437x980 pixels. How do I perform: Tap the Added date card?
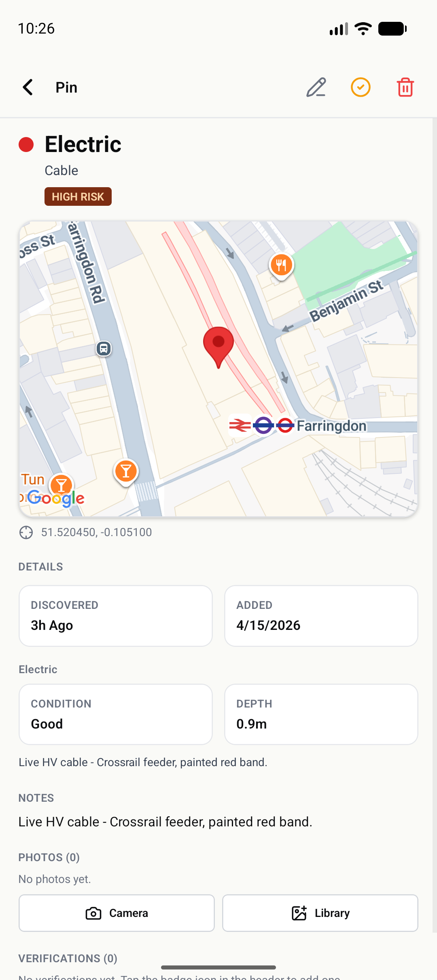tap(321, 616)
